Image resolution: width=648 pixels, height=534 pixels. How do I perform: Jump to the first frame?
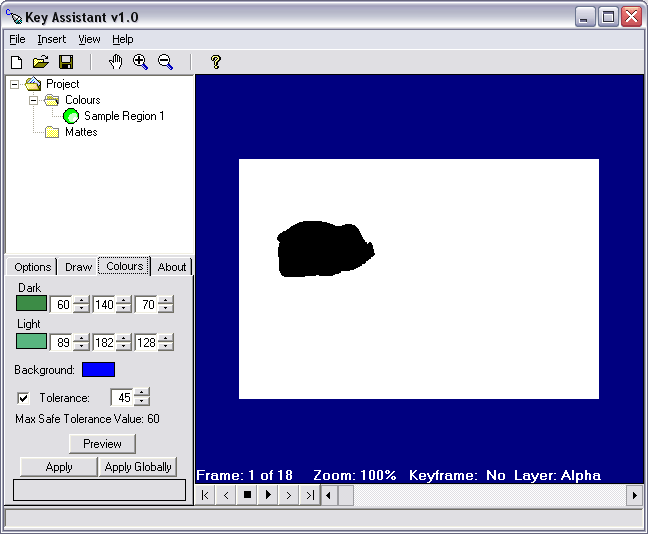(x=205, y=495)
